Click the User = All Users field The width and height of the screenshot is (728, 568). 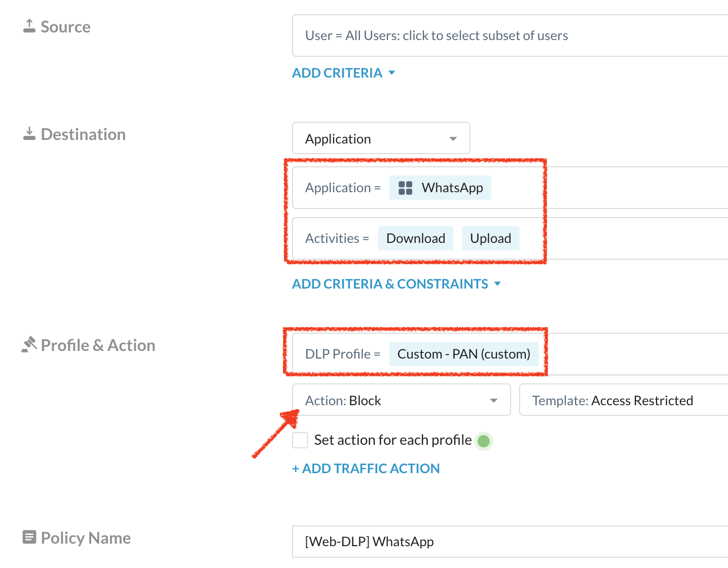tap(510, 35)
